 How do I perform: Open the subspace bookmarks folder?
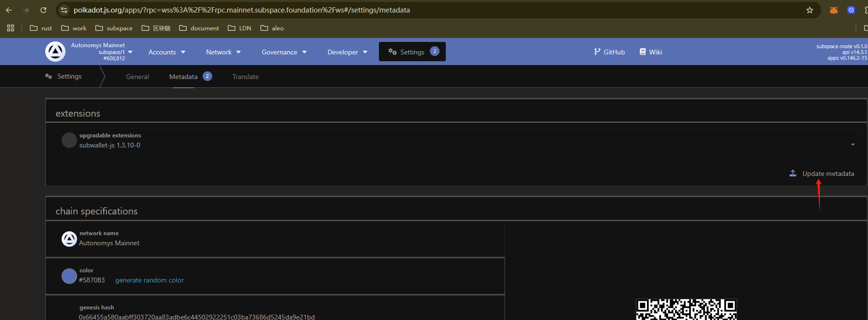point(114,28)
